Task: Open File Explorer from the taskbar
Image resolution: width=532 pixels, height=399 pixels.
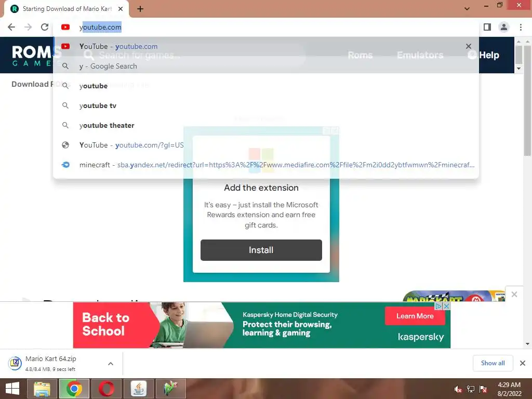Action: pyautogui.click(x=42, y=389)
